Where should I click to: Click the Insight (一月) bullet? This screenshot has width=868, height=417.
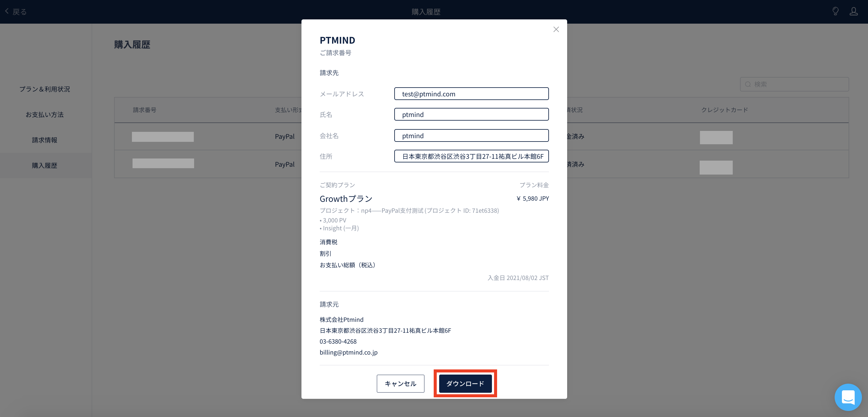pos(339,228)
